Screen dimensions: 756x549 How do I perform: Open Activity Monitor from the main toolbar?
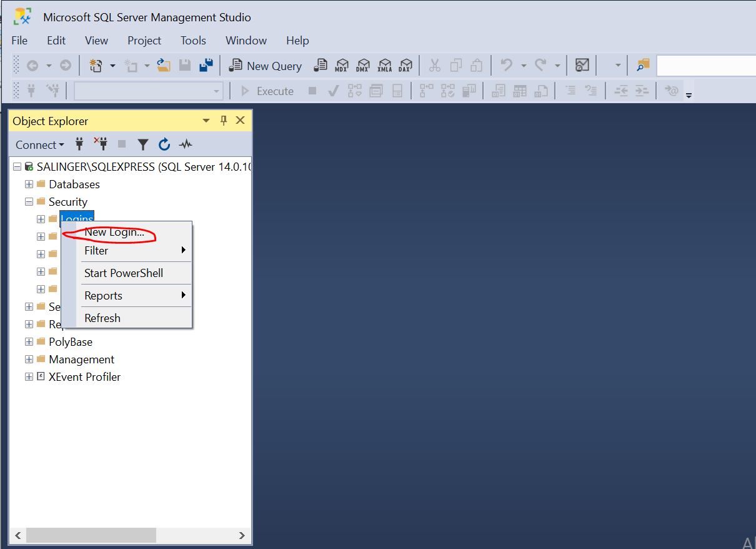pos(582,66)
